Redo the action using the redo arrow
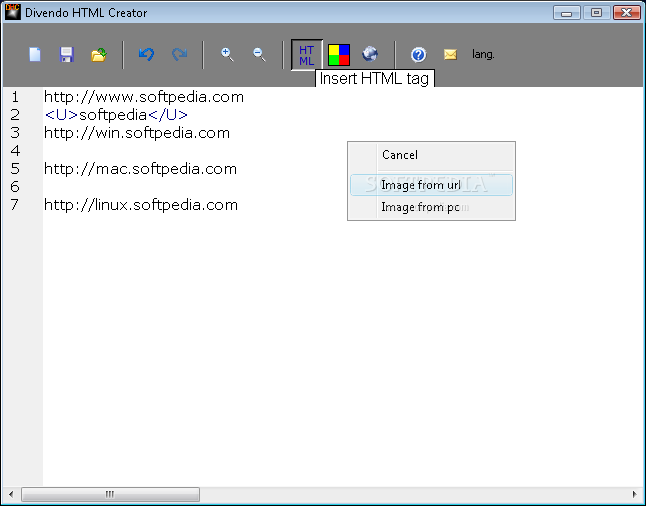Viewport: 646px width, 506px height. [x=180, y=54]
